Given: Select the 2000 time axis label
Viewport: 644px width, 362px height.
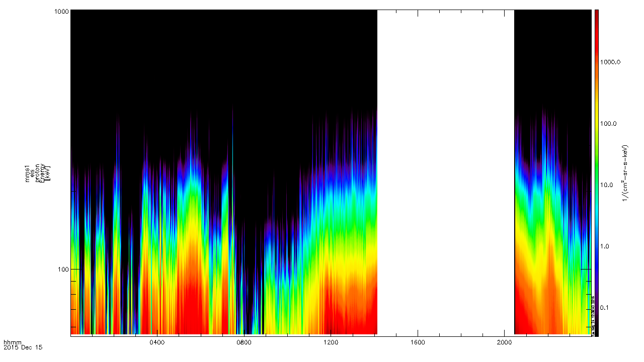Looking at the screenshot, I should (504, 342).
